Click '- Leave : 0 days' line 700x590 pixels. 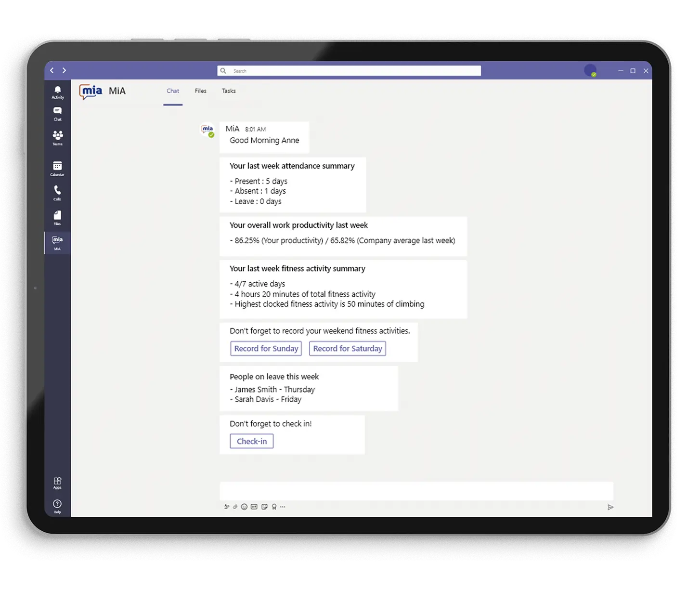click(256, 201)
